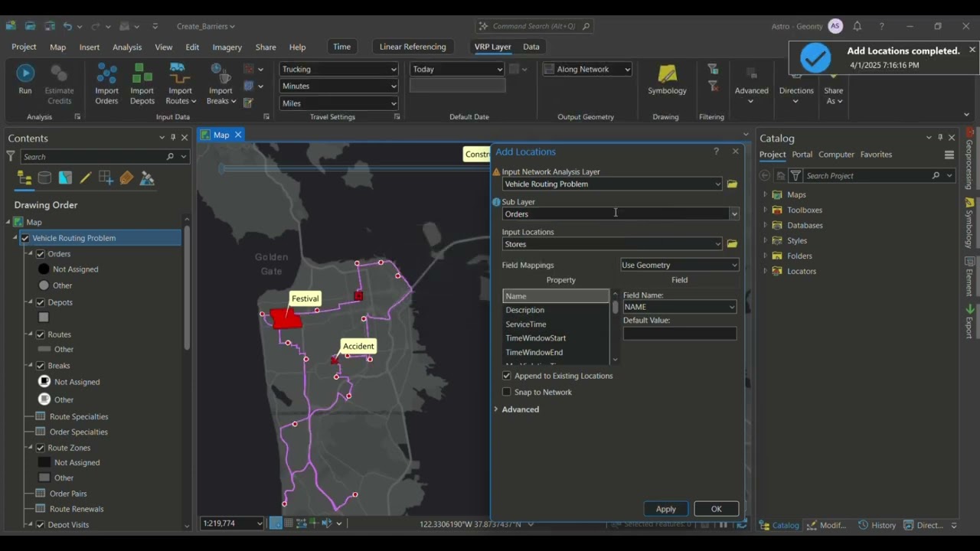
Task: Click the Import Depots icon
Action: [x=142, y=73]
